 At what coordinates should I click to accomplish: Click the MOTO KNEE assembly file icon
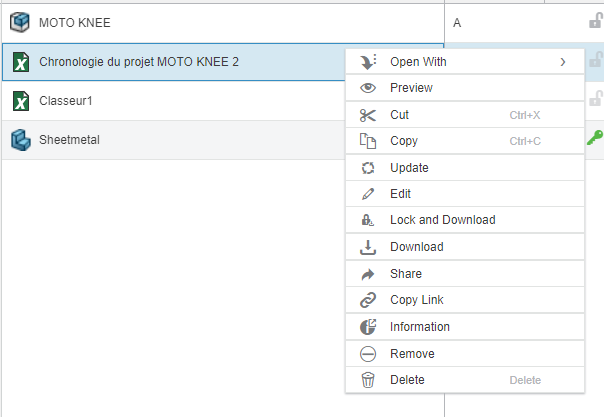click(x=20, y=21)
